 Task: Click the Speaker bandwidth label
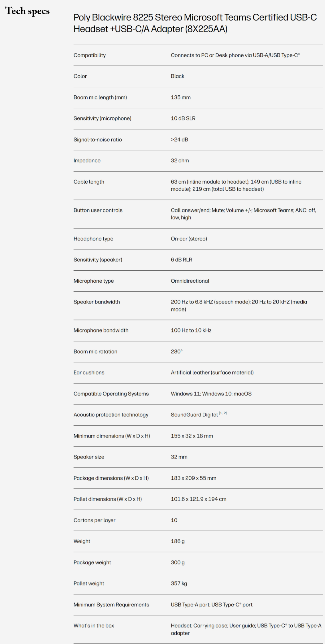pyautogui.click(x=96, y=302)
